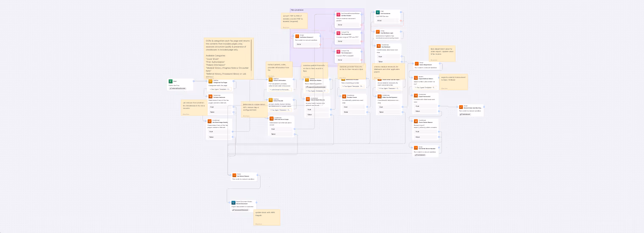Click the teal Return Document node icon

pyautogui.click(x=233, y=202)
